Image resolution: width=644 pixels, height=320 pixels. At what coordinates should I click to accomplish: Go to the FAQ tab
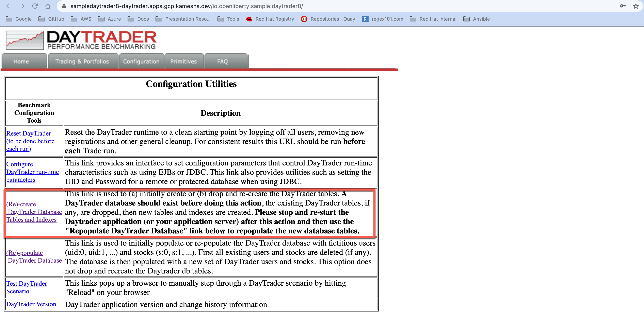point(226,61)
